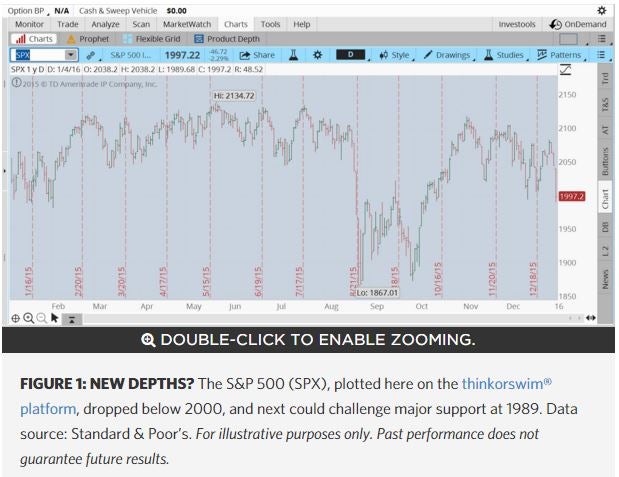Open the Help tab
The width and height of the screenshot is (619, 477).
(x=302, y=24)
